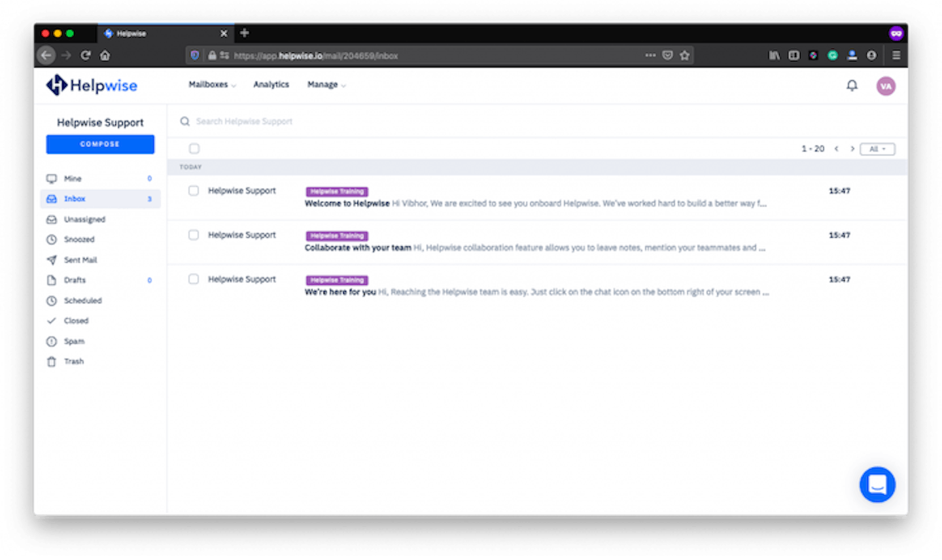Click the Drafts document icon

[52, 280]
